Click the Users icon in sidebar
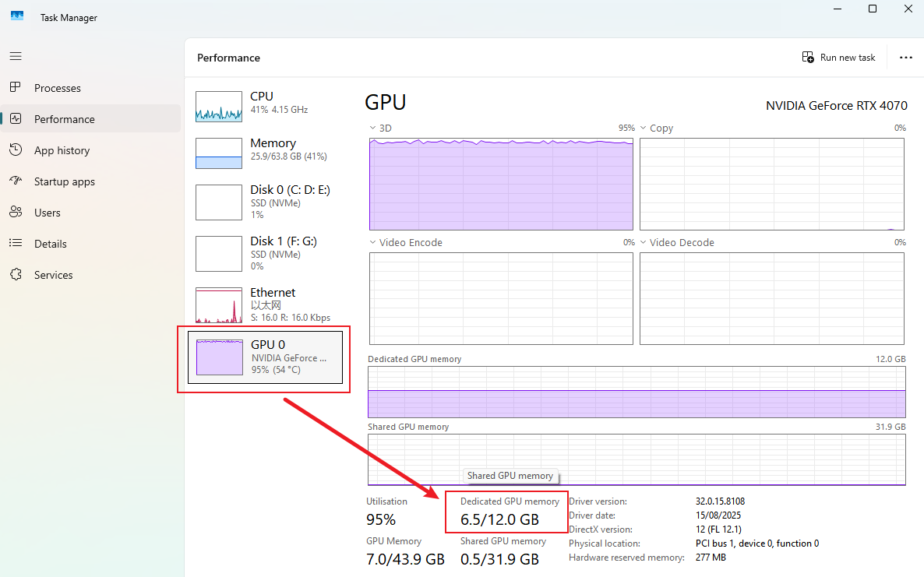 [x=16, y=213]
